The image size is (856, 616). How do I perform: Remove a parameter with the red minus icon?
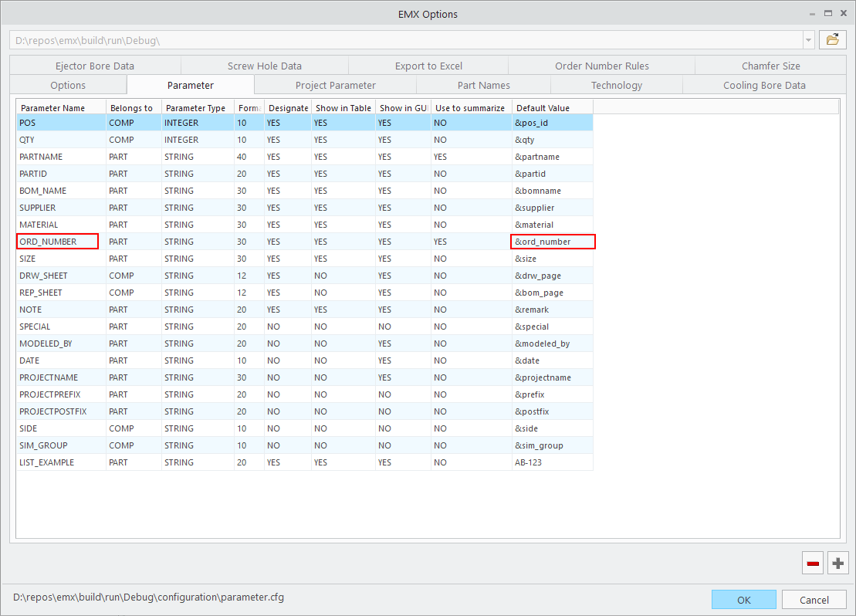812,563
